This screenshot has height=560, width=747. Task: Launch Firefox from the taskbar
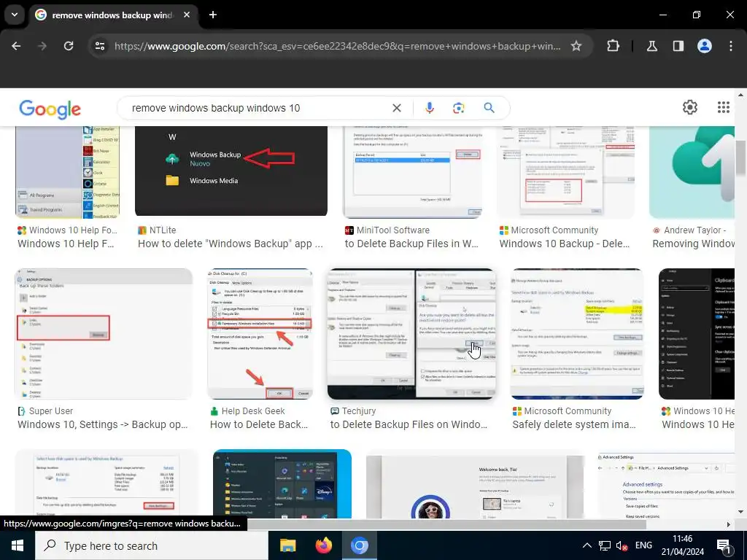pyautogui.click(x=324, y=545)
